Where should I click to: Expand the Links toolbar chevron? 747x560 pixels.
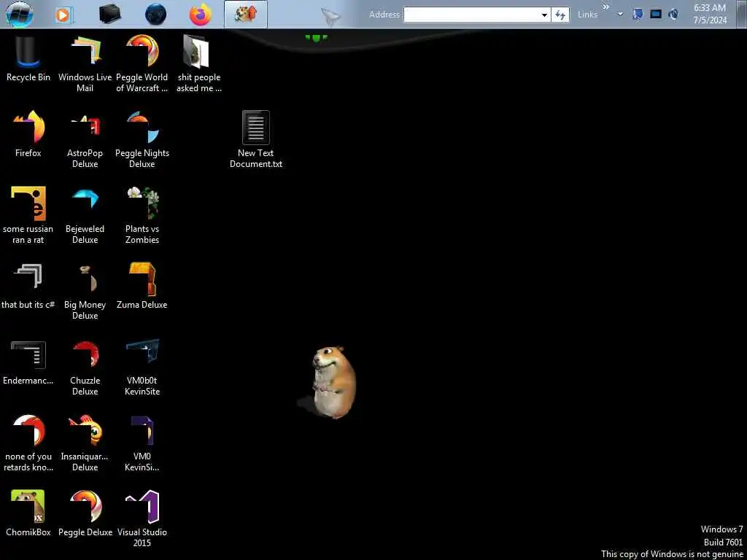click(x=606, y=7)
